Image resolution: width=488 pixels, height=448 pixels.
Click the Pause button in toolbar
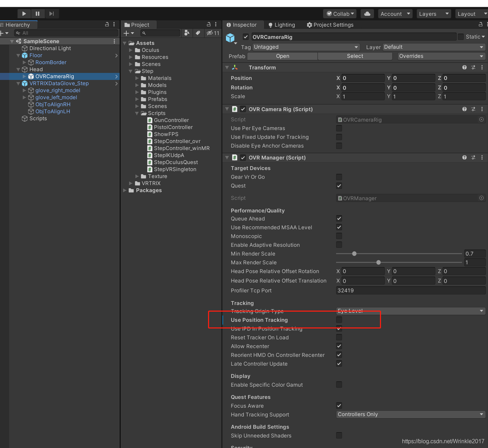[38, 14]
